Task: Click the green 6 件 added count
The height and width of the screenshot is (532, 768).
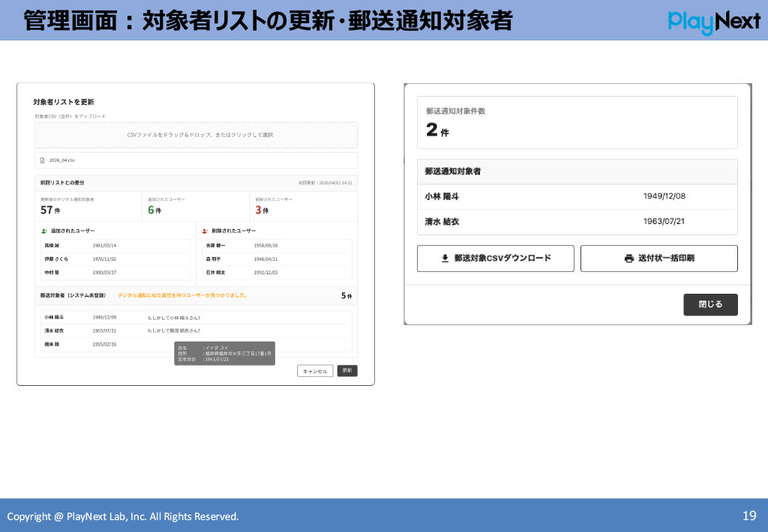Action: 154,211
